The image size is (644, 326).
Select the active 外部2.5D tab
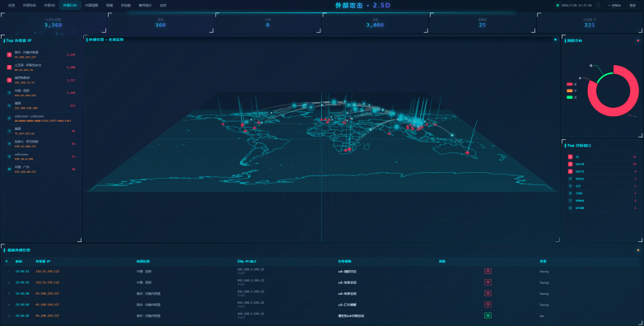(70, 5)
